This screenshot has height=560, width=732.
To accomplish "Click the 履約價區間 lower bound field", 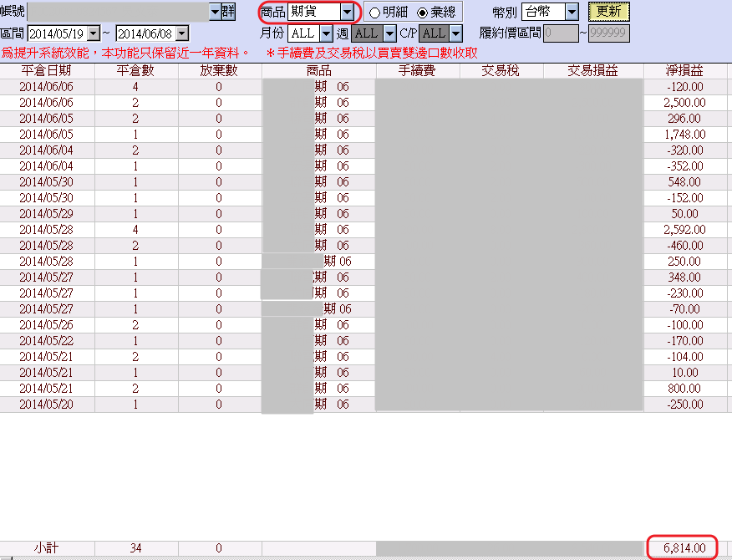I will tap(561, 33).
